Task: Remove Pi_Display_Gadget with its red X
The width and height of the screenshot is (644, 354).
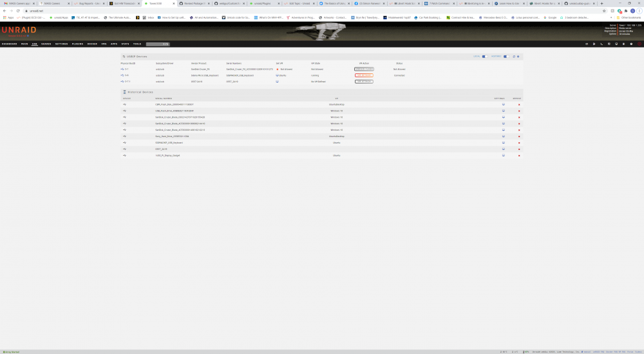Action: [x=519, y=156]
